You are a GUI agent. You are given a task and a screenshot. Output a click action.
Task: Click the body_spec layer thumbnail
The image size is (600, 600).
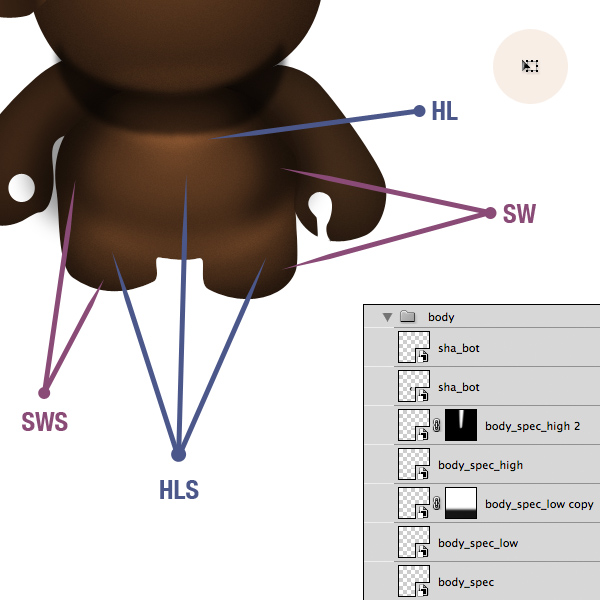click(414, 581)
